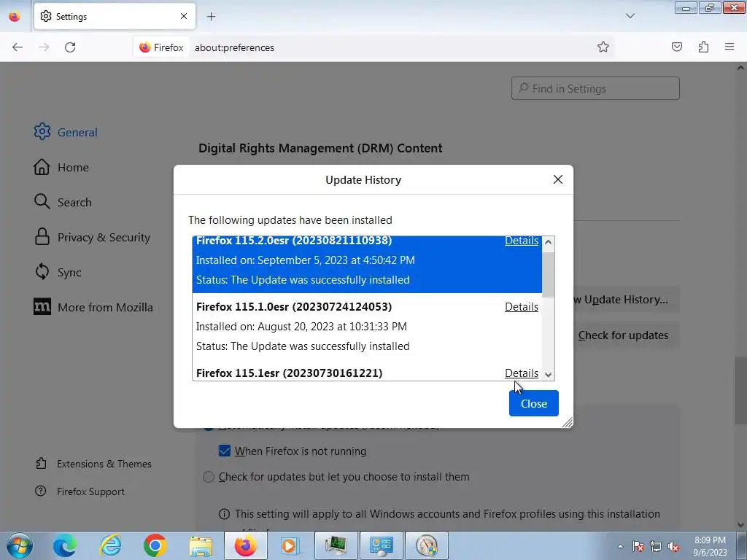The width and height of the screenshot is (747, 560).
Task: Click the about:preferences address field
Action: (391, 47)
